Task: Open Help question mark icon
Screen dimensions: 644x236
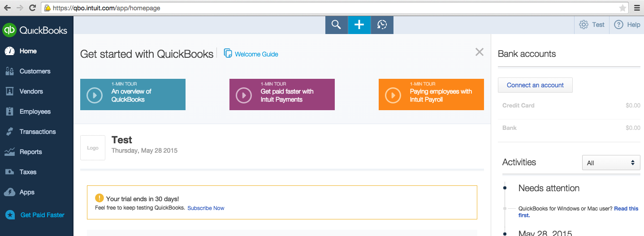Action: click(x=618, y=25)
